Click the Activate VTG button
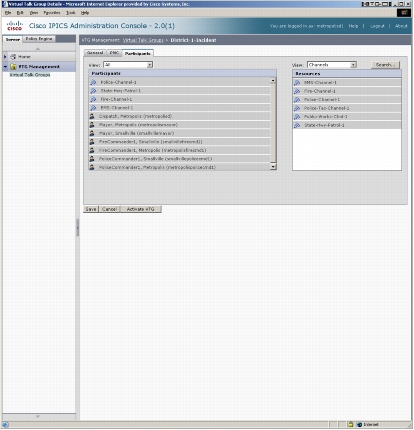This screenshot has height=430, width=414. (x=140, y=209)
